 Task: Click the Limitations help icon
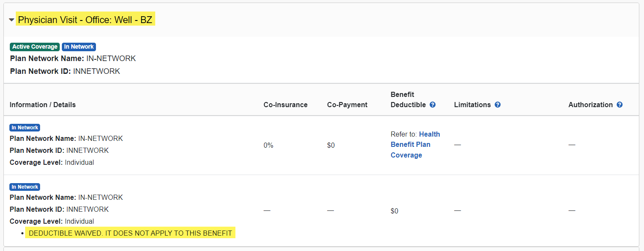[x=497, y=104]
